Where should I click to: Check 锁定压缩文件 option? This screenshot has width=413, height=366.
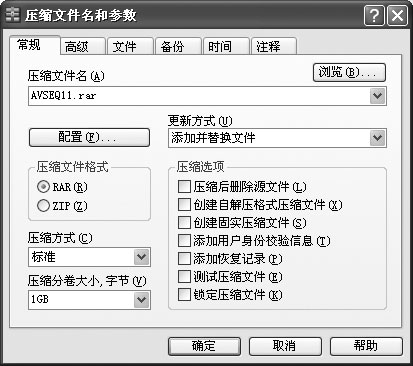point(184,295)
